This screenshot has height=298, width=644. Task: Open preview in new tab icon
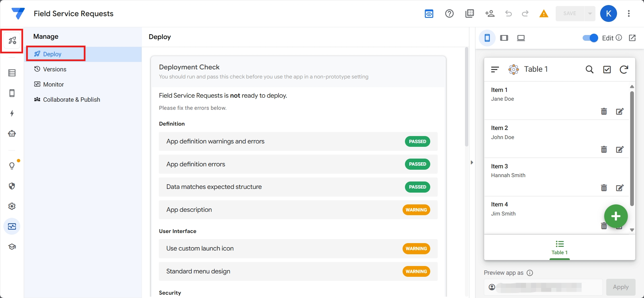632,38
